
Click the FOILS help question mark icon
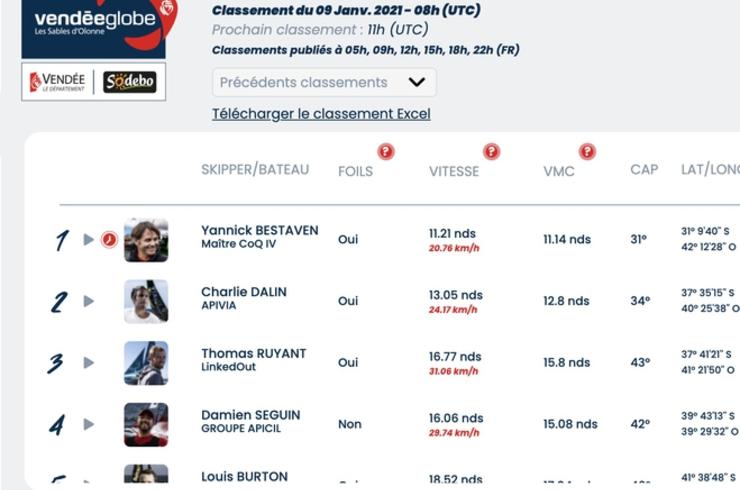[x=386, y=152]
